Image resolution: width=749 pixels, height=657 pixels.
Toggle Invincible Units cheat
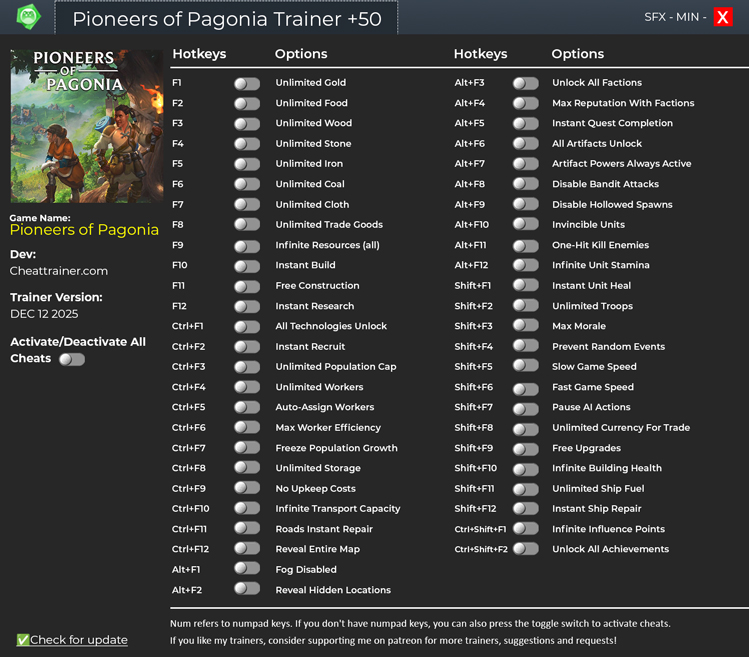[x=525, y=225]
